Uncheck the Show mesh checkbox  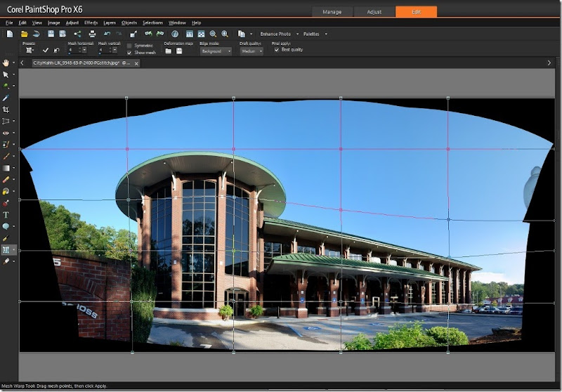click(x=129, y=53)
